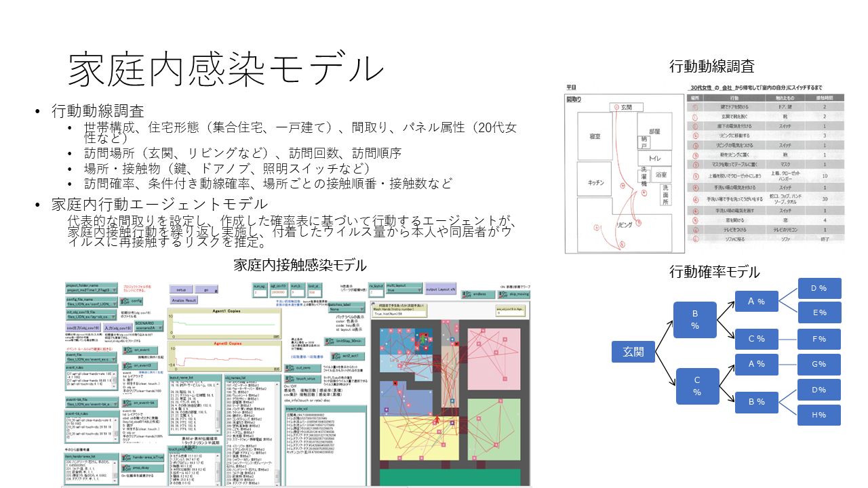Toggle the touch_virus switch
868x488 pixels.
click(x=302, y=379)
